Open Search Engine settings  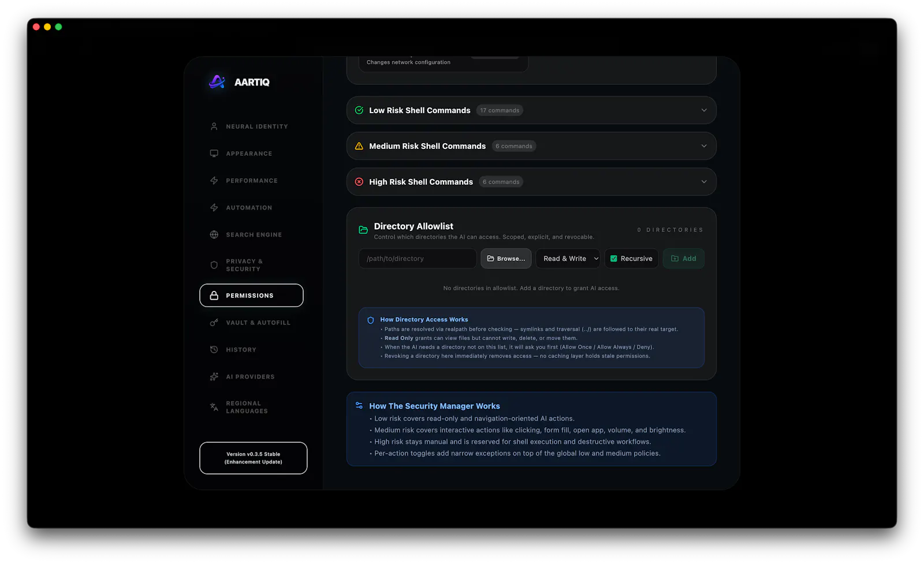click(251, 234)
